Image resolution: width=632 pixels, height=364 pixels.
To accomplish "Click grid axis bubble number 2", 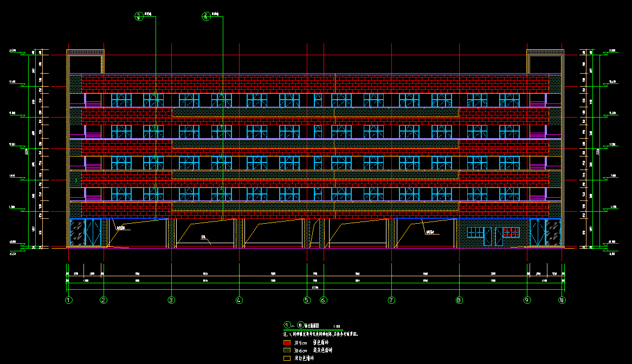I will [104, 300].
